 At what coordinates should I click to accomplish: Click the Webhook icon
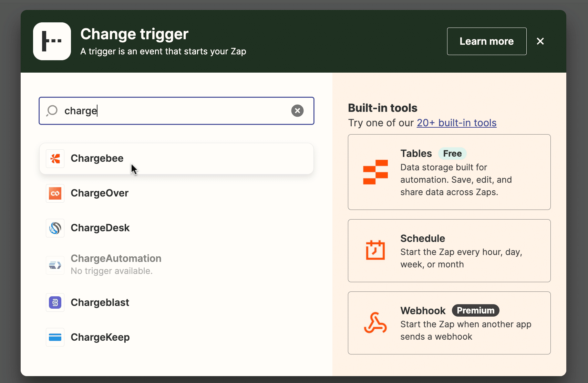click(x=375, y=323)
